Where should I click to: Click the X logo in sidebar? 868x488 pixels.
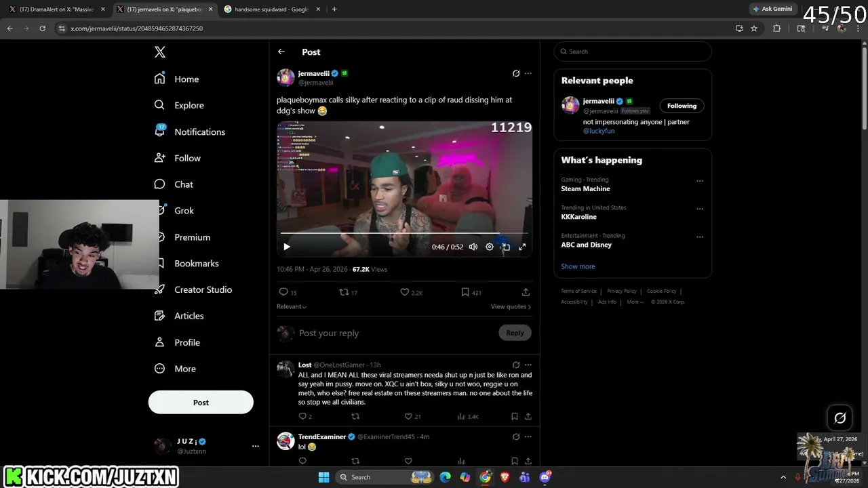[160, 52]
